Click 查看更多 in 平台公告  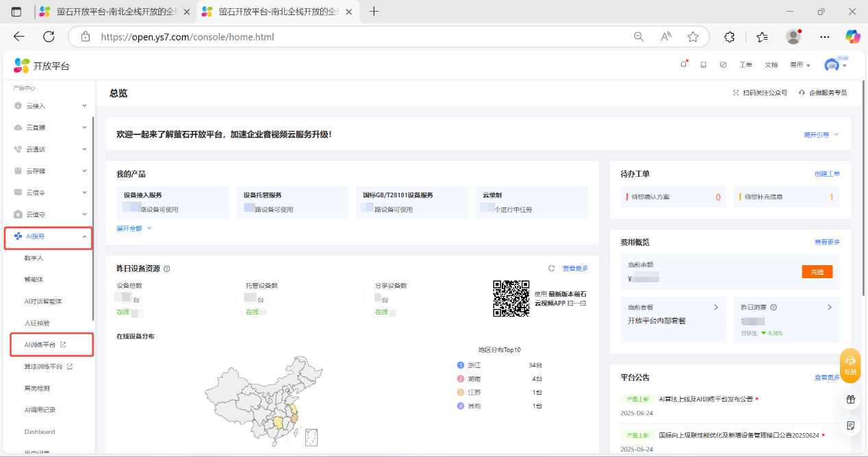[827, 378]
